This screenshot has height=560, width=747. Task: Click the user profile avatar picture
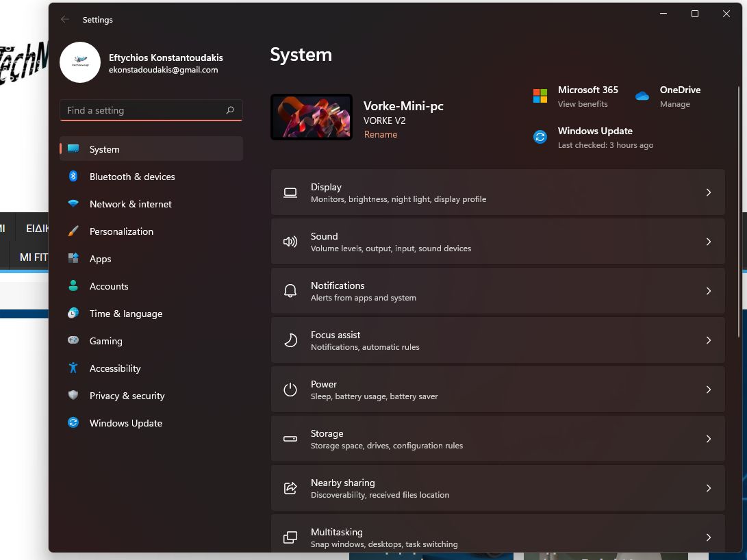[80, 62]
